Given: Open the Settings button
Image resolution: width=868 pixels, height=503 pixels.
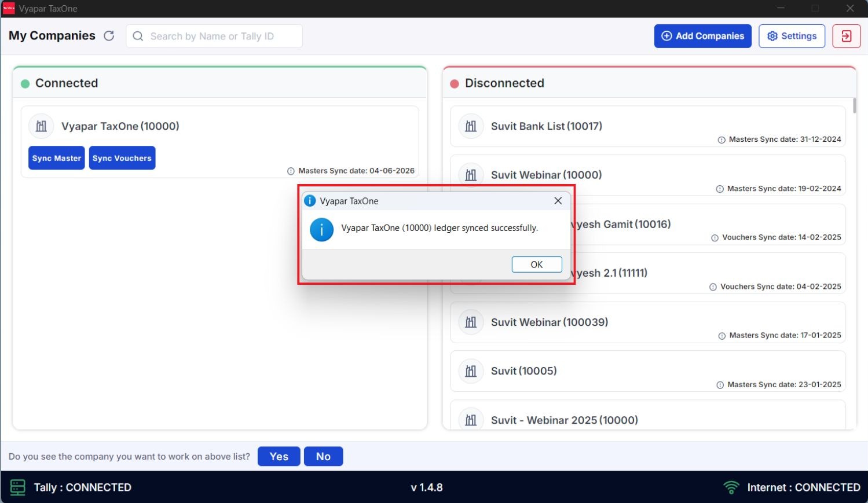Looking at the screenshot, I should [792, 36].
